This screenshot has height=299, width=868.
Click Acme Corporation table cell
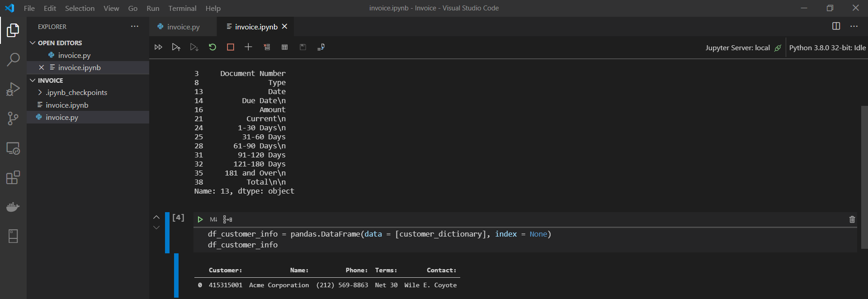[x=279, y=285]
